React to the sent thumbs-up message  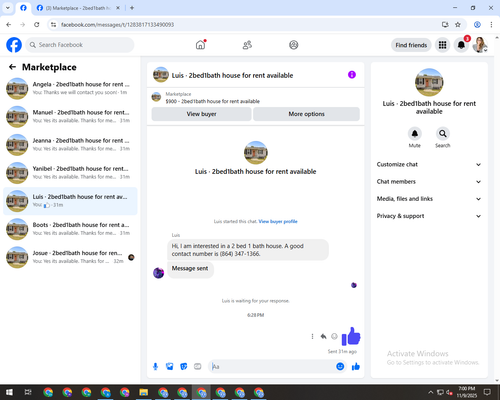pos(334,336)
